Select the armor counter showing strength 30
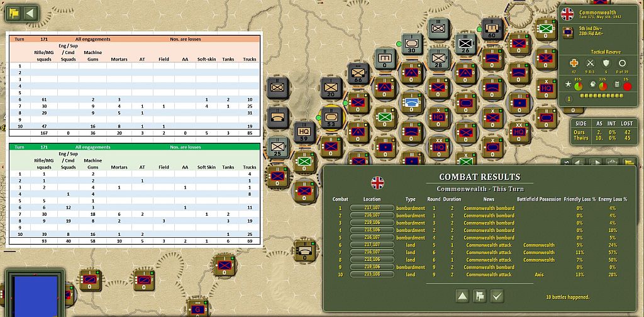 point(412,45)
